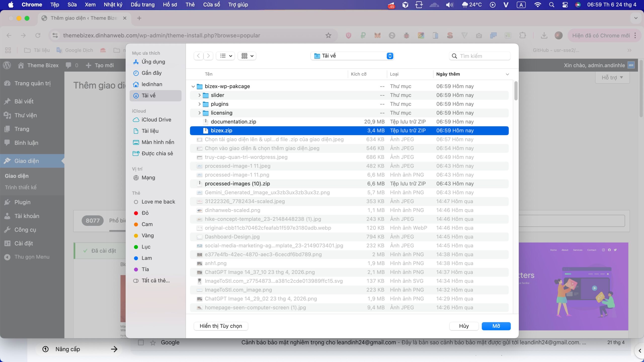Click the back arrow in file dialog

point(198,56)
